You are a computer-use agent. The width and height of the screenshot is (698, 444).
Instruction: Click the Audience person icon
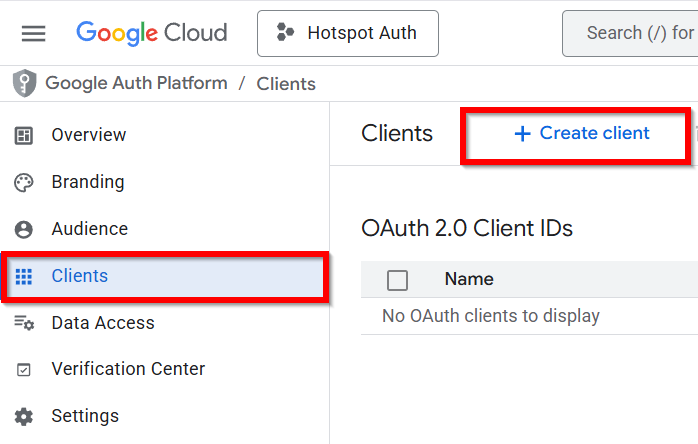point(24,229)
